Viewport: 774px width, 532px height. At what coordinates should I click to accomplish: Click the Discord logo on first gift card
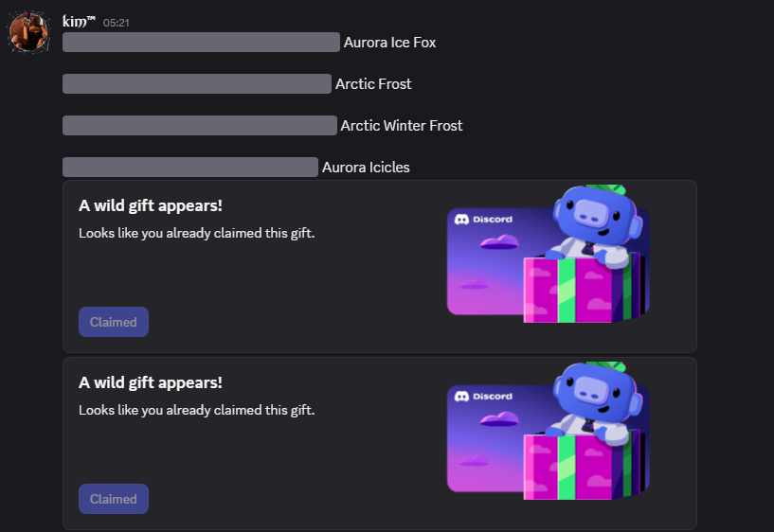tap(484, 220)
